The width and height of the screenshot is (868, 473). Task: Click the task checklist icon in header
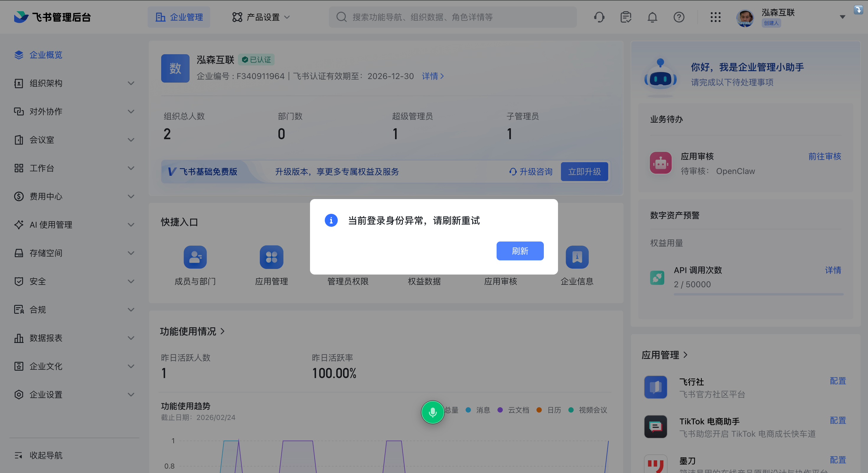click(x=626, y=17)
